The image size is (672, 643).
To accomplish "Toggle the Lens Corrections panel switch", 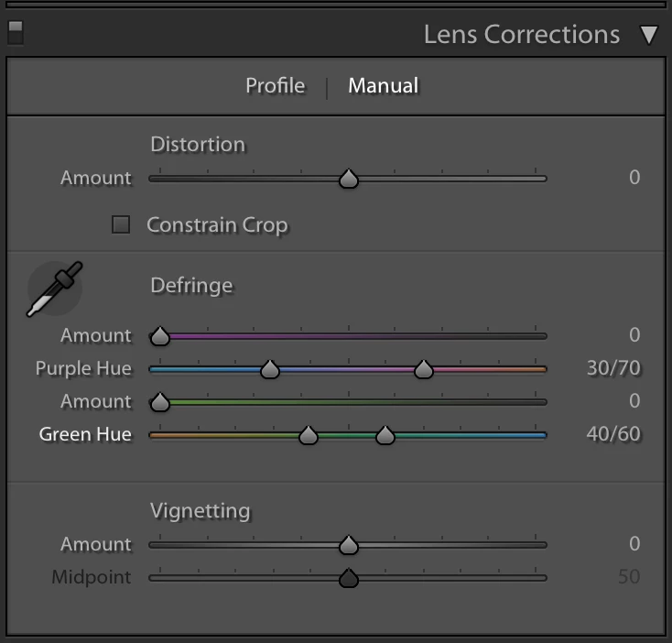I will 16,33.
